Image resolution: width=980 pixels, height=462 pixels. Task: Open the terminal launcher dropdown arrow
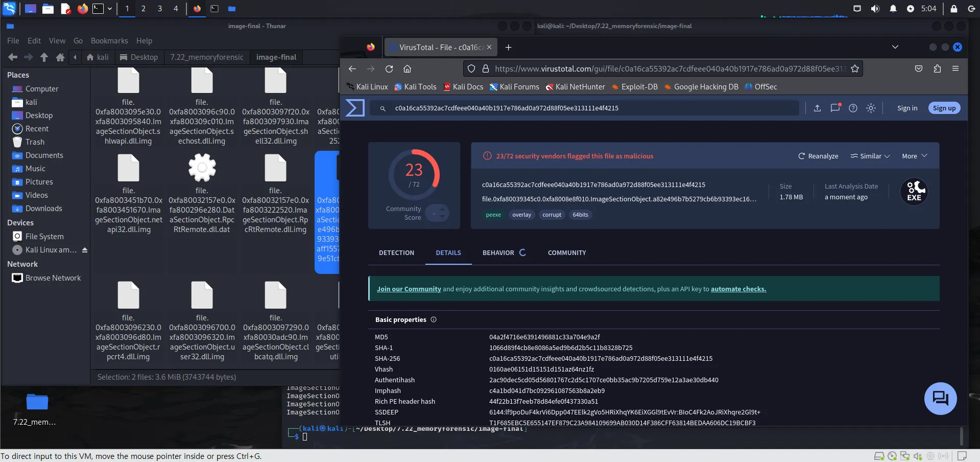tap(109, 9)
